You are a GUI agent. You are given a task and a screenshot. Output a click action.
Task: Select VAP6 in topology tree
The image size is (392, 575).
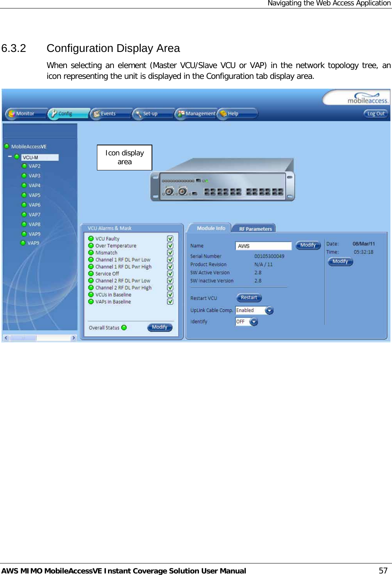click(34, 205)
